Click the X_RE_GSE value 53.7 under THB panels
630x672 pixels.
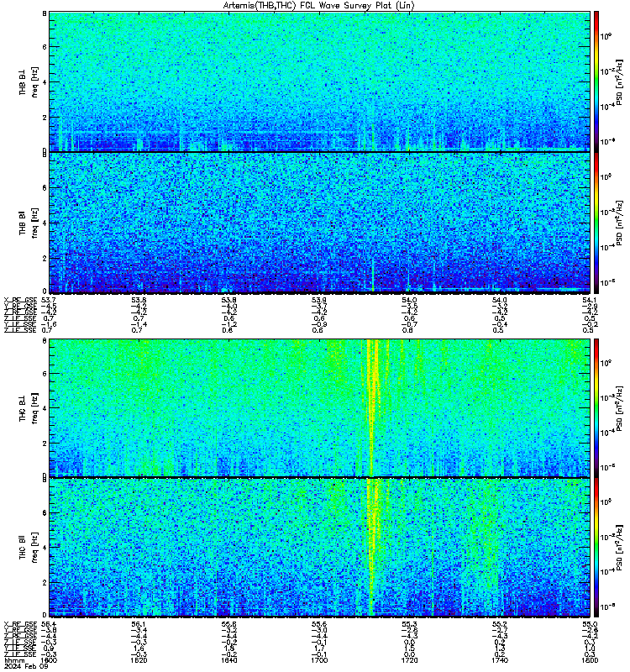coord(49,300)
